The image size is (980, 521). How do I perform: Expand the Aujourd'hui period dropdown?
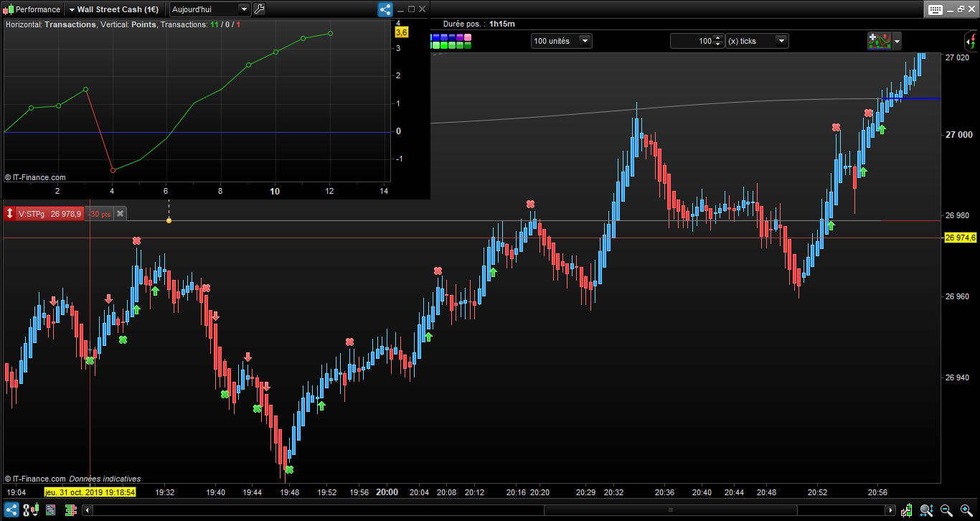click(x=244, y=9)
